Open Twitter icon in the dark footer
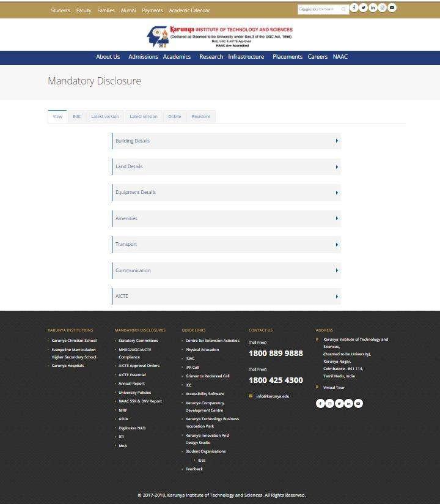The image size is (440, 504). 339,403
